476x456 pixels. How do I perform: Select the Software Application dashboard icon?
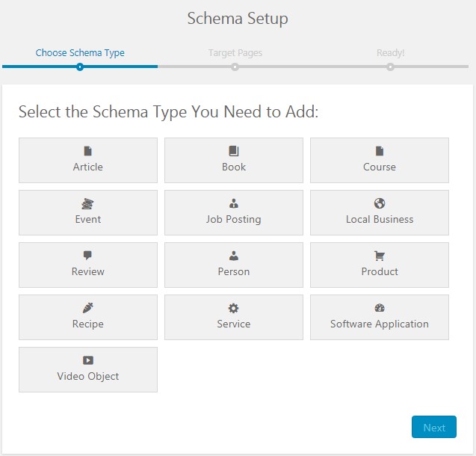pos(380,308)
